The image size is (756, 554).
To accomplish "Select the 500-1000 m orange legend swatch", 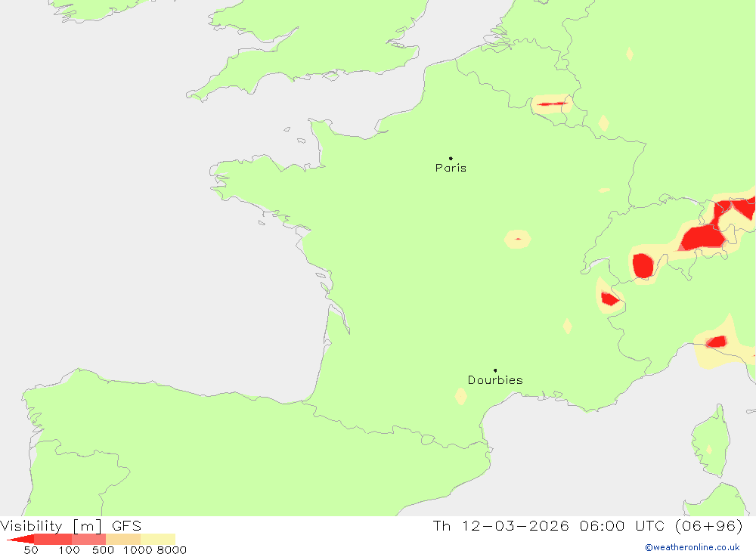I will pyautogui.click(x=123, y=539).
